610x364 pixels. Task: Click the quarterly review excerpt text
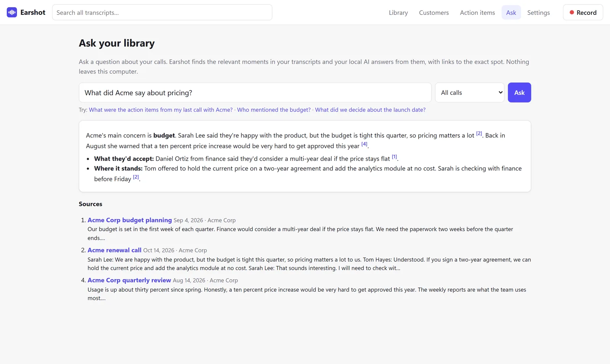pos(307,294)
